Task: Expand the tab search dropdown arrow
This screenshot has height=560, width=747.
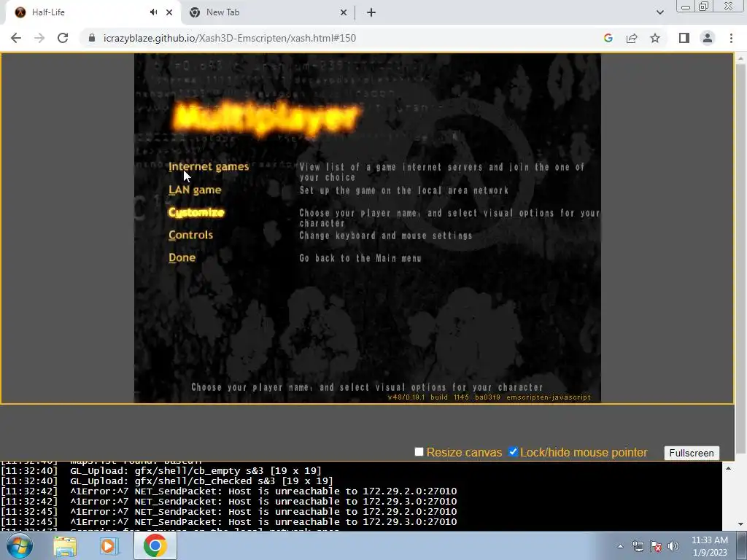Action: point(659,12)
